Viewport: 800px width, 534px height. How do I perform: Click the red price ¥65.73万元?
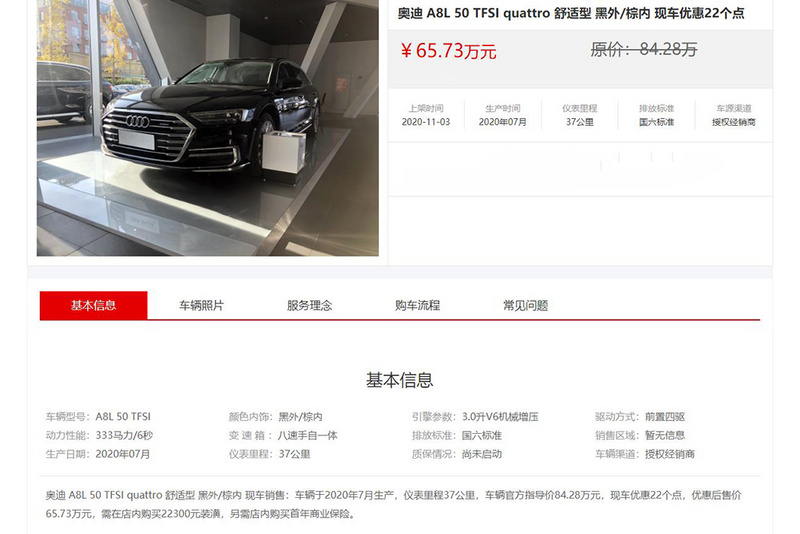(448, 50)
